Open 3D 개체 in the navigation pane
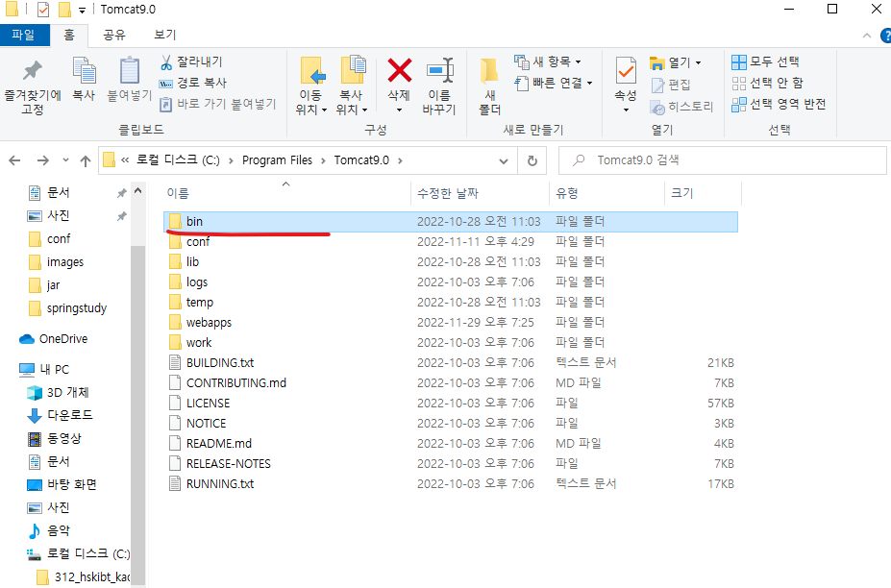 (59, 393)
